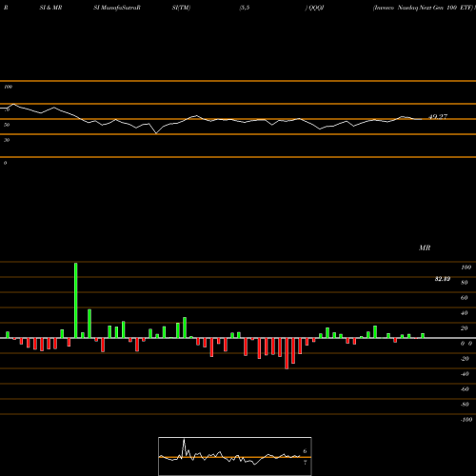Click the MR axis label 40
Image resolution: width=476 pixels, height=476 pixels.
[465, 313]
